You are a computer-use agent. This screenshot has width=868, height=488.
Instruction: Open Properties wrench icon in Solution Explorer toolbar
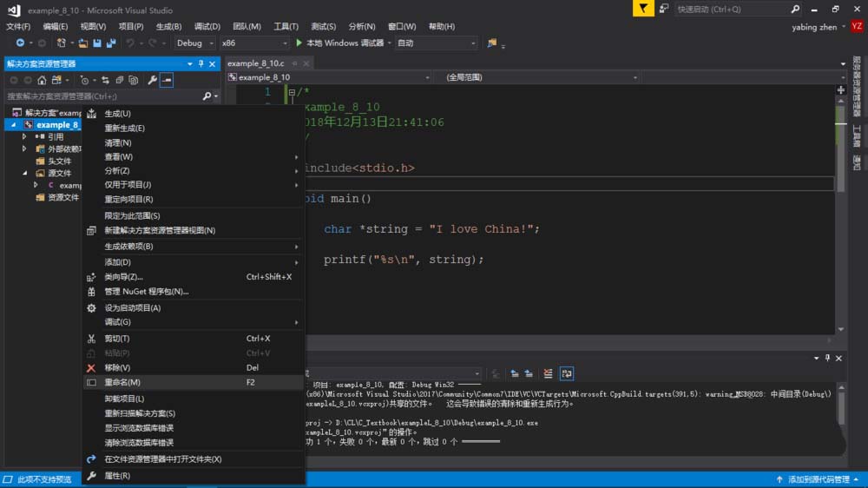tap(152, 80)
